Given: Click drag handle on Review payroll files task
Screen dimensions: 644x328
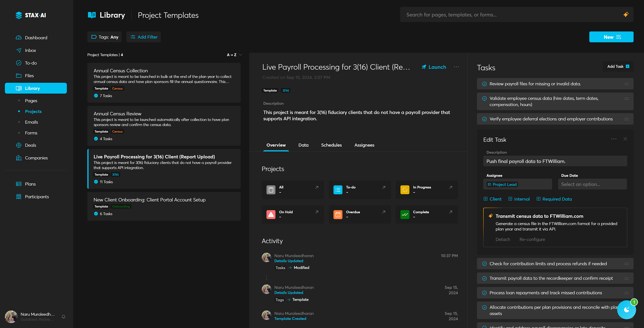Looking at the screenshot, I should 626,84.
